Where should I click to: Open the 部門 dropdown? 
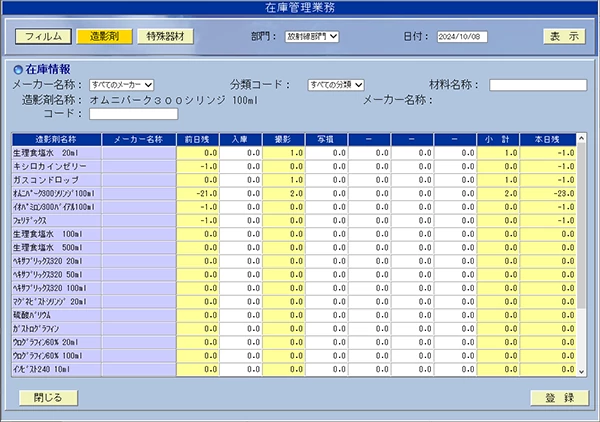[x=312, y=37]
